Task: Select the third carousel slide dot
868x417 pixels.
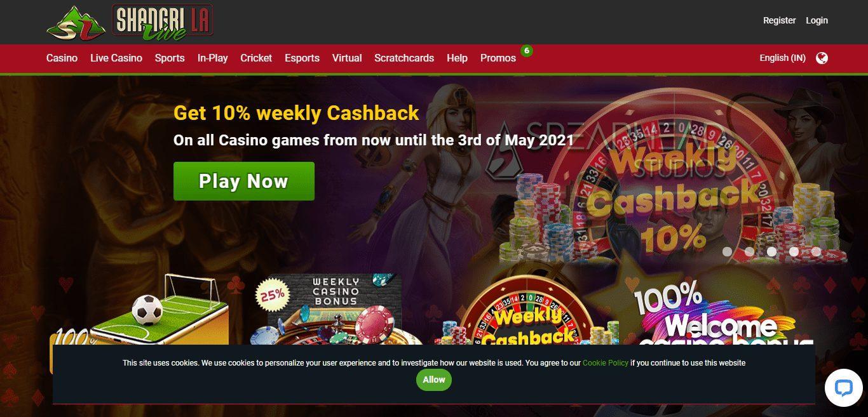Action: coord(771,251)
